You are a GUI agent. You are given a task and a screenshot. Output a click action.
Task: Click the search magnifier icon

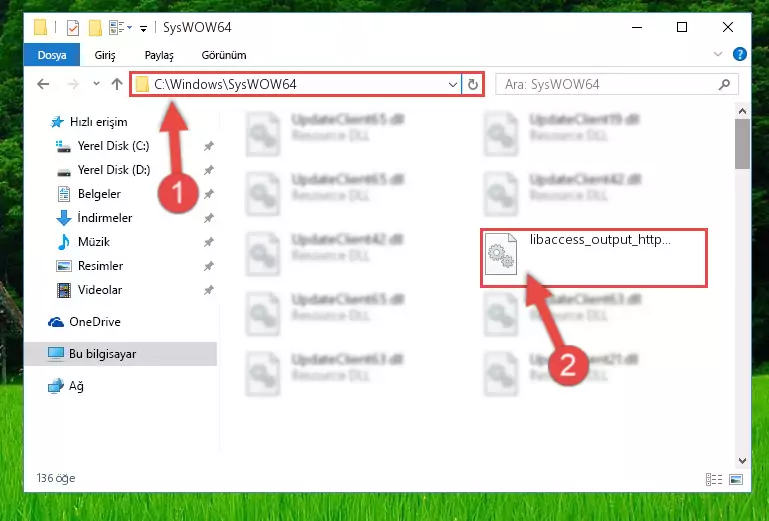[x=724, y=84]
